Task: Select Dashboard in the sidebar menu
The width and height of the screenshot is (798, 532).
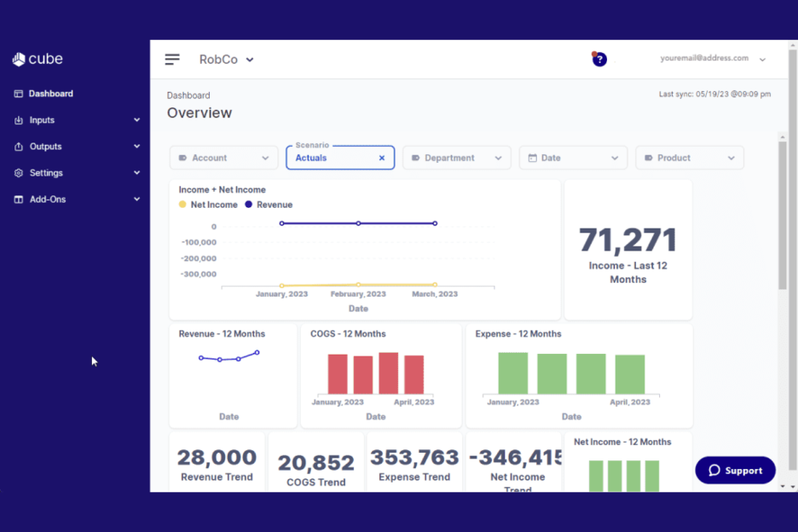Action: 49,93
